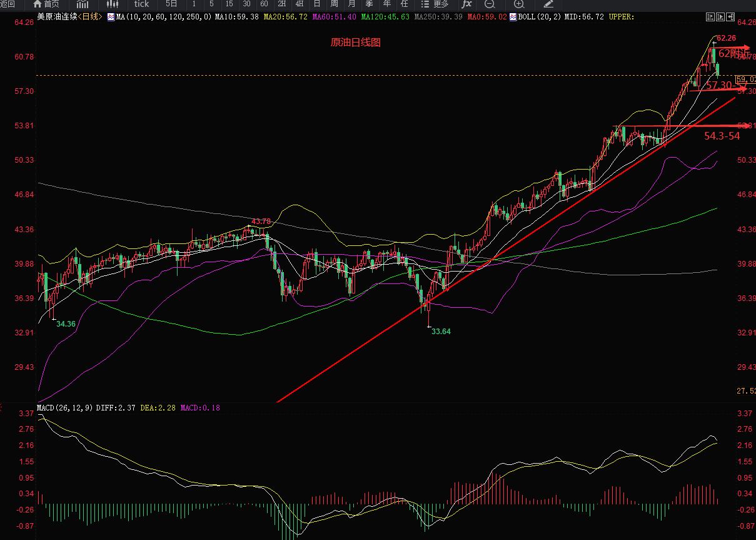Open the bar chart view icon
Image resolution: width=756 pixels, height=540 pixels.
[x=83, y=4]
